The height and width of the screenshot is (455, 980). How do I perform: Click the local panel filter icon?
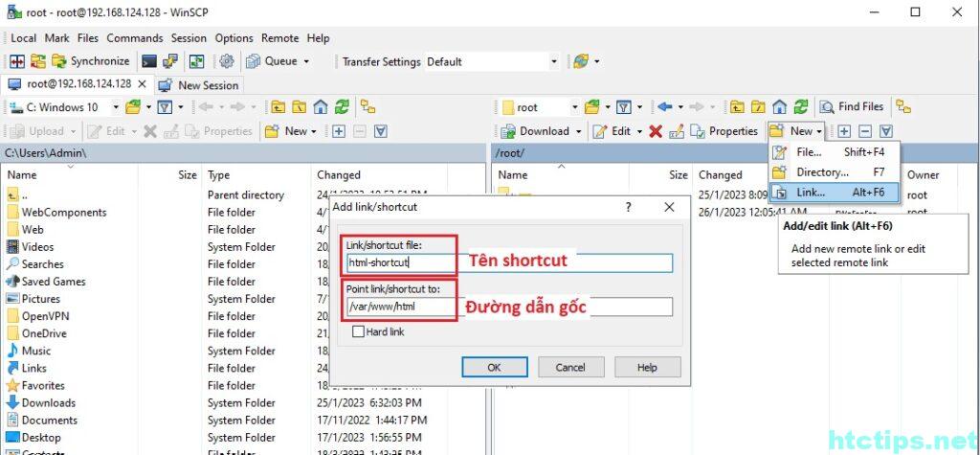click(165, 107)
